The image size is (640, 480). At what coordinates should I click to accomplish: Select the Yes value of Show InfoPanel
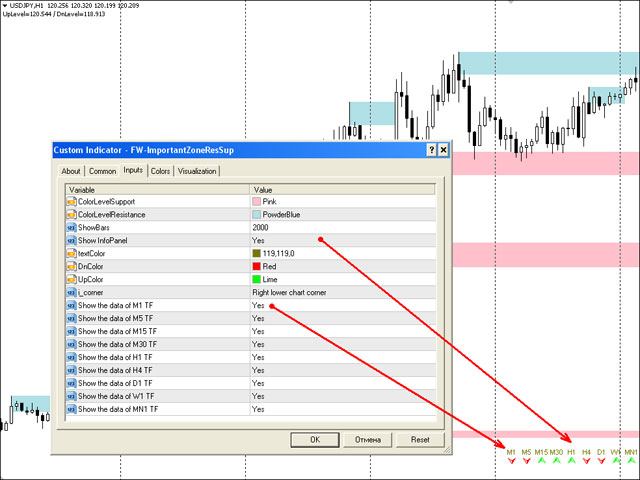(258, 240)
